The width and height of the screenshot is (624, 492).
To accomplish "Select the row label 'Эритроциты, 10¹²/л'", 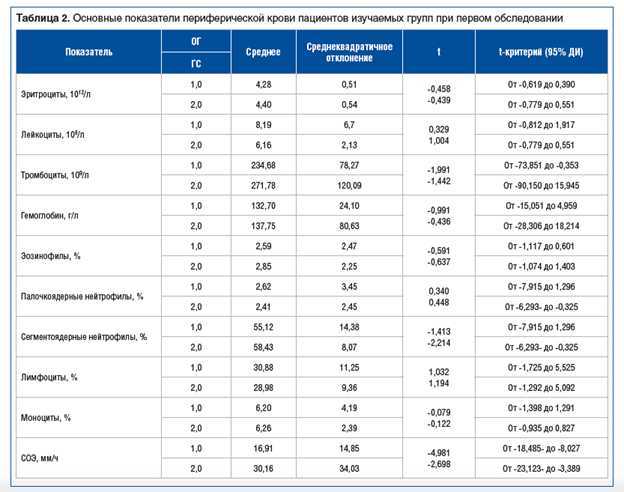I will point(56,94).
